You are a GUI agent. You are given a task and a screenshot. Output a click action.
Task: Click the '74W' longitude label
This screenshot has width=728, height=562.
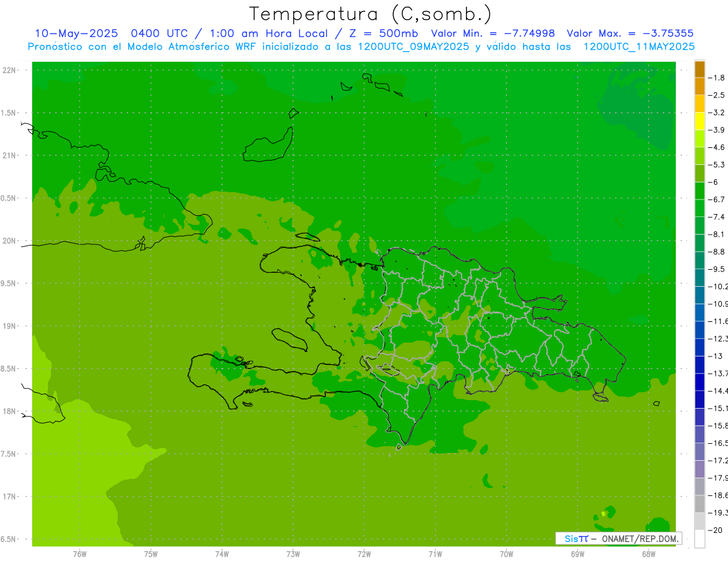222,555
